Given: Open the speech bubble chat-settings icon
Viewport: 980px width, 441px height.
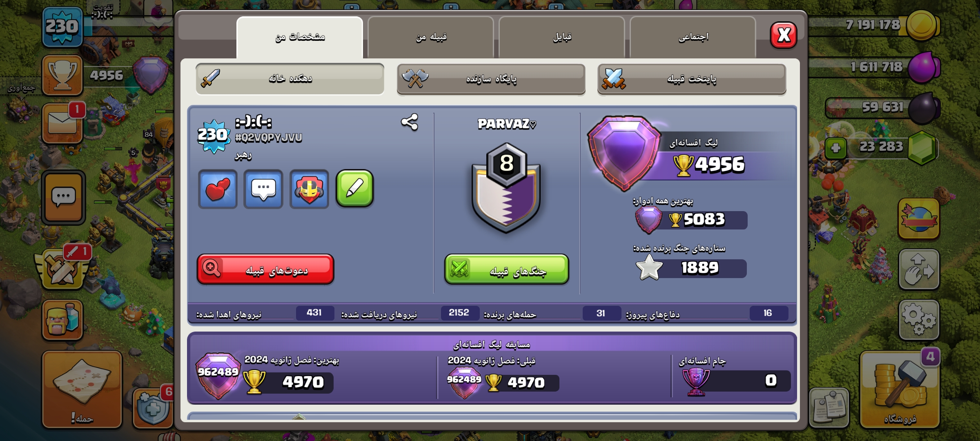Looking at the screenshot, I should coord(263,189).
